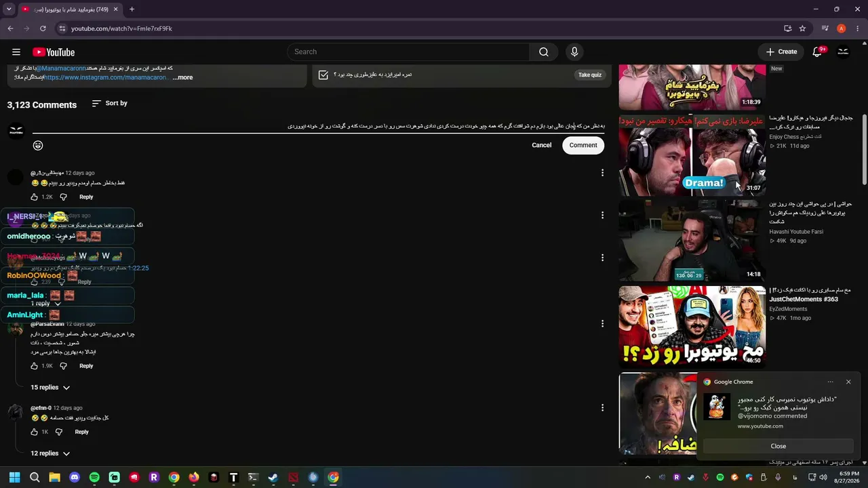The height and width of the screenshot is (488, 868).
Task: Open notification options three dots
Action: [832, 382]
